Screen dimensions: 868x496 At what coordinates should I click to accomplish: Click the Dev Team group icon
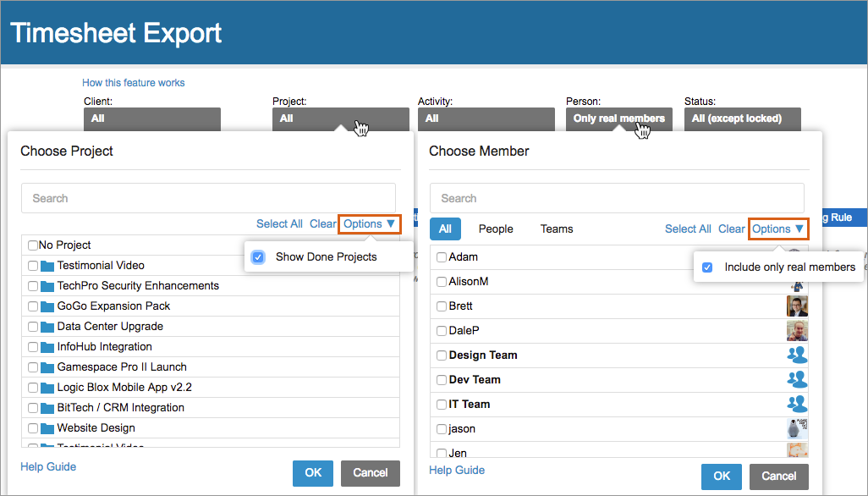(796, 379)
